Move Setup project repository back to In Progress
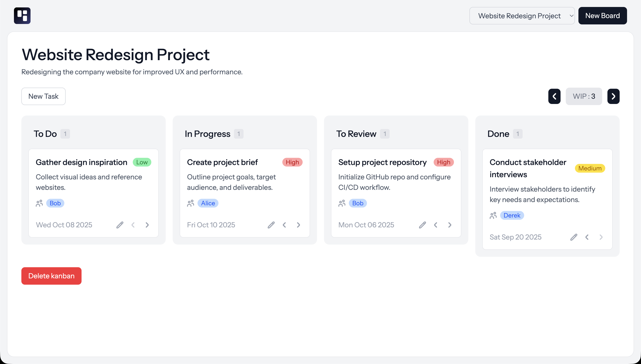Viewport: 641px width, 364px height. (x=435, y=225)
